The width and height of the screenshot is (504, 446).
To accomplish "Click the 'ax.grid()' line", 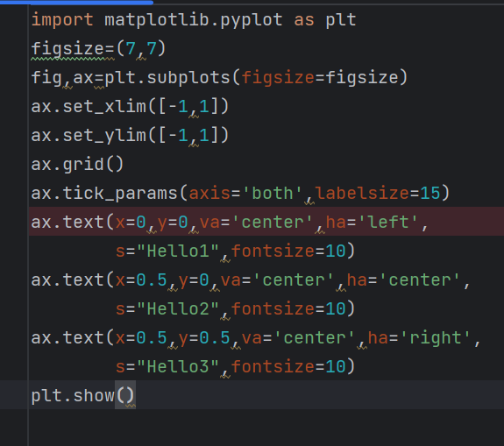I will (x=77, y=165).
